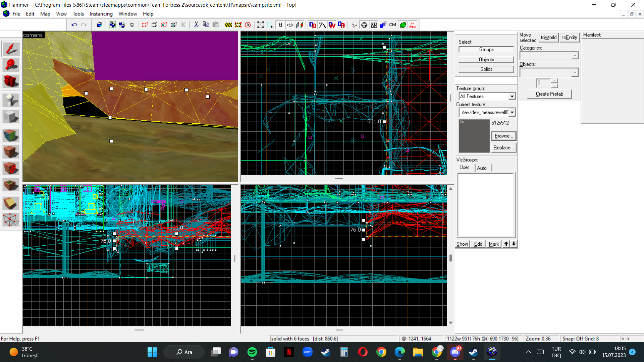Toggle the CM collision mesh button
The image size is (644, 362).
(393, 25)
